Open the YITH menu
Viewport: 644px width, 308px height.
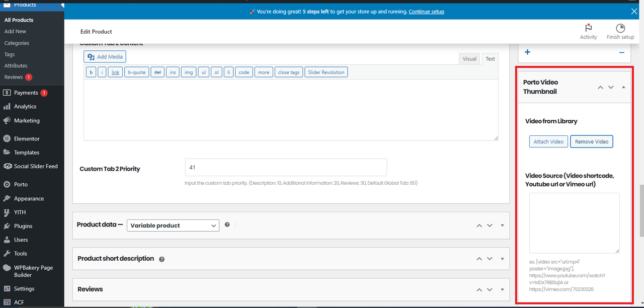click(x=20, y=212)
